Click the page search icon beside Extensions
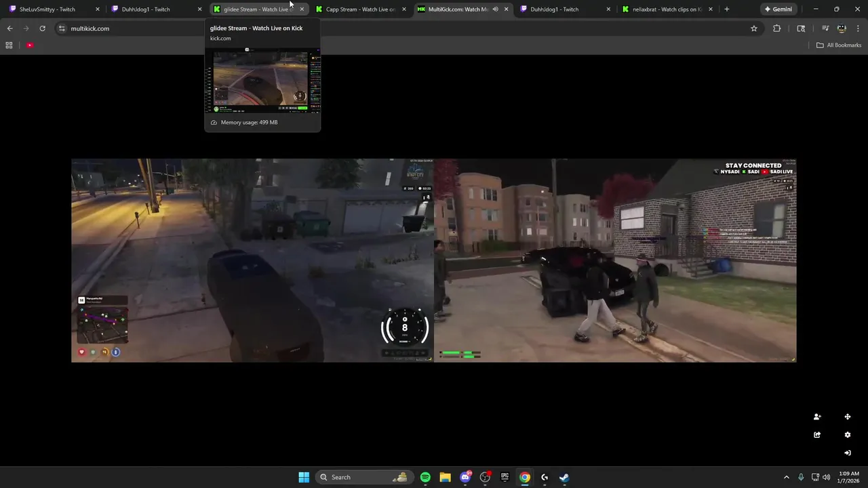This screenshot has height=488, width=868. (x=801, y=28)
